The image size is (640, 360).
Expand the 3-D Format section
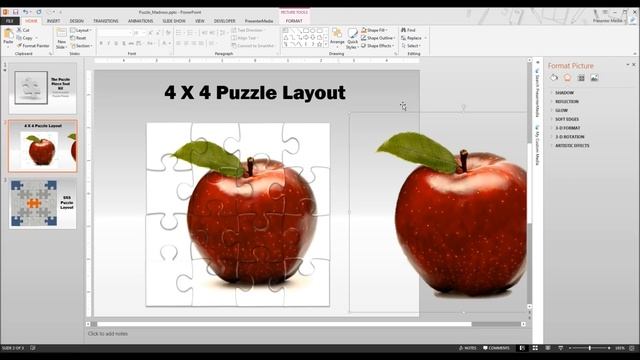click(567, 128)
